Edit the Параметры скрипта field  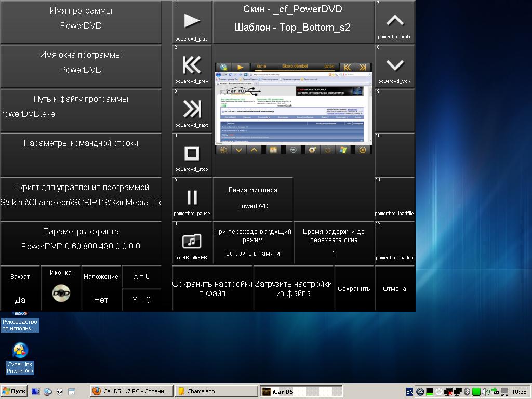[81, 243]
